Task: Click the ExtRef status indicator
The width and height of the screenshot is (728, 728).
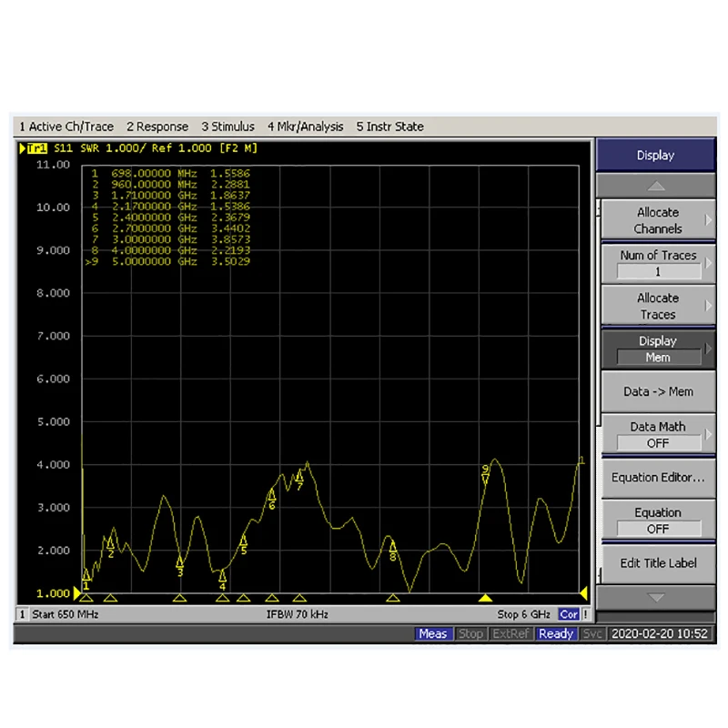Action: (511, 633)
